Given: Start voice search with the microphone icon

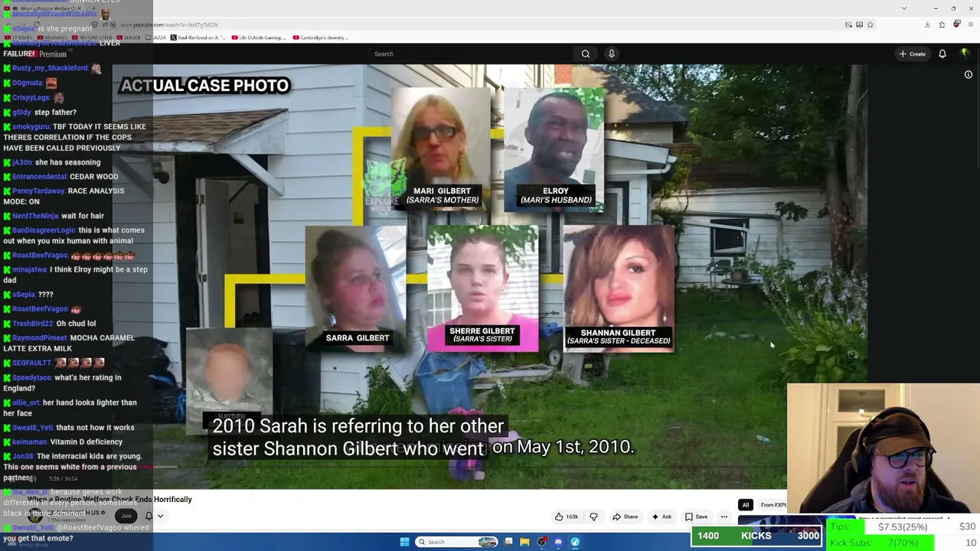Looking at the screenshot, I should pos(612,54).
